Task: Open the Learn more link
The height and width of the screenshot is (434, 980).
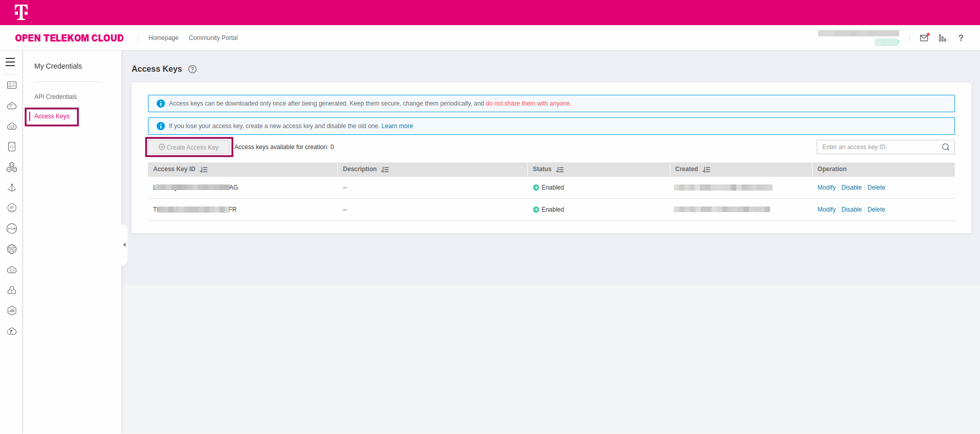Action: click(397, 126)
